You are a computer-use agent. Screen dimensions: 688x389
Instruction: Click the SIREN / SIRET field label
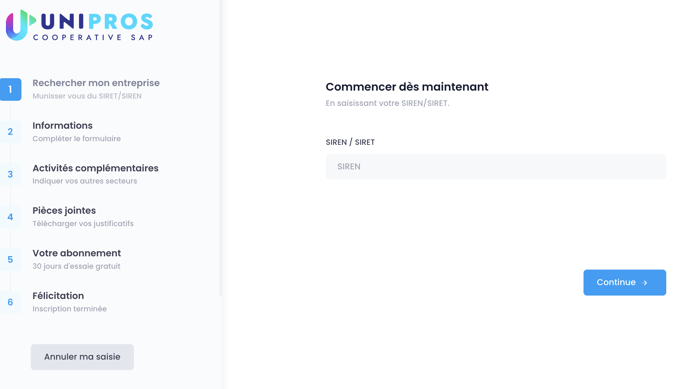point(350,142)
